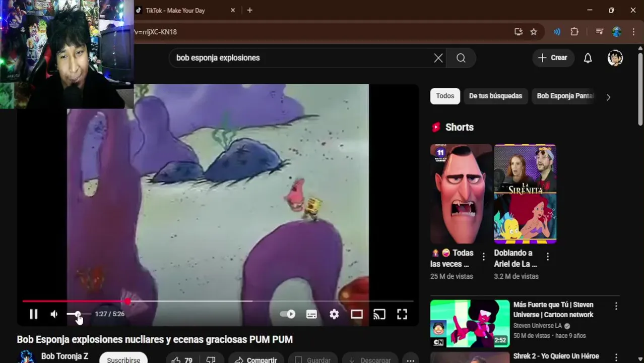Click the blue audio extension icon
Screen dimensions: 644x363
557,32
